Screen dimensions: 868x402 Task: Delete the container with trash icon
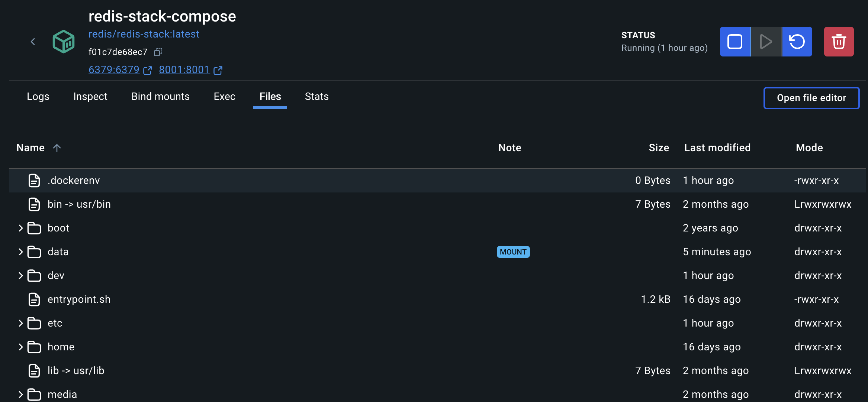pyautogui.click(x=839, y=42)
